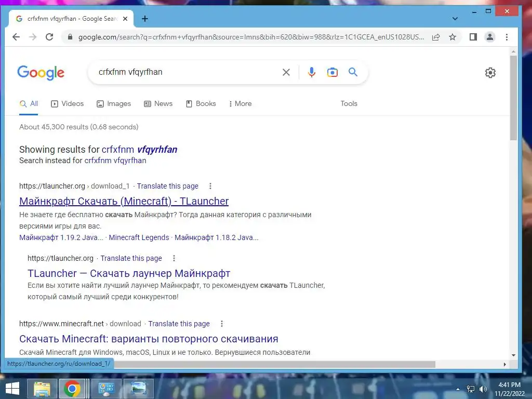Close the Google Search tab
The width and height of the screenshot is (532, 399).
coord(125,19)
